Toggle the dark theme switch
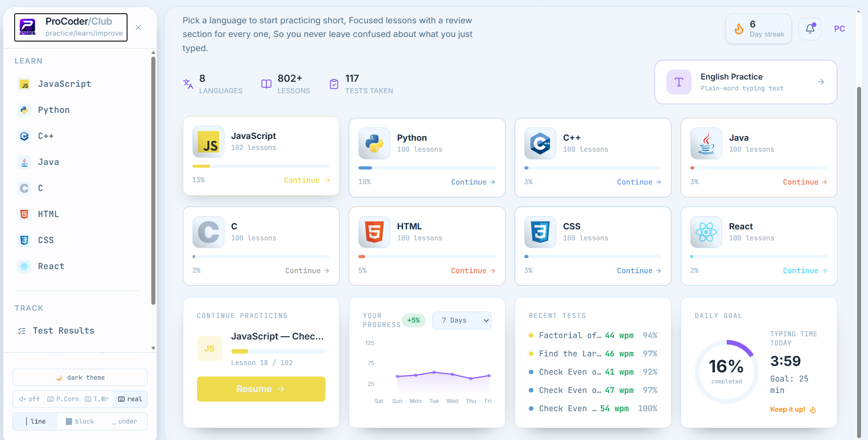This screenshot has height=440, width=868. click(x=80, y=377)
